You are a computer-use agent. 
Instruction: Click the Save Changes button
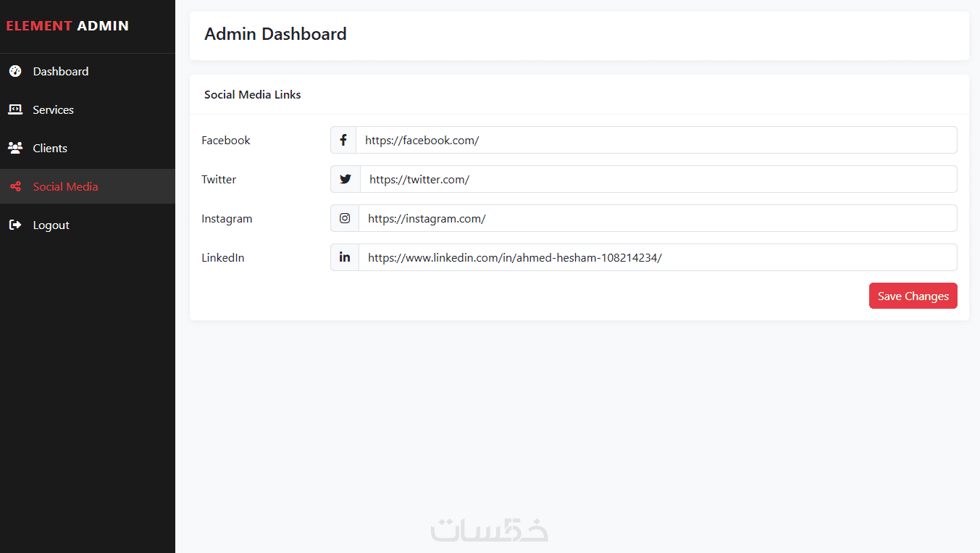913,296
